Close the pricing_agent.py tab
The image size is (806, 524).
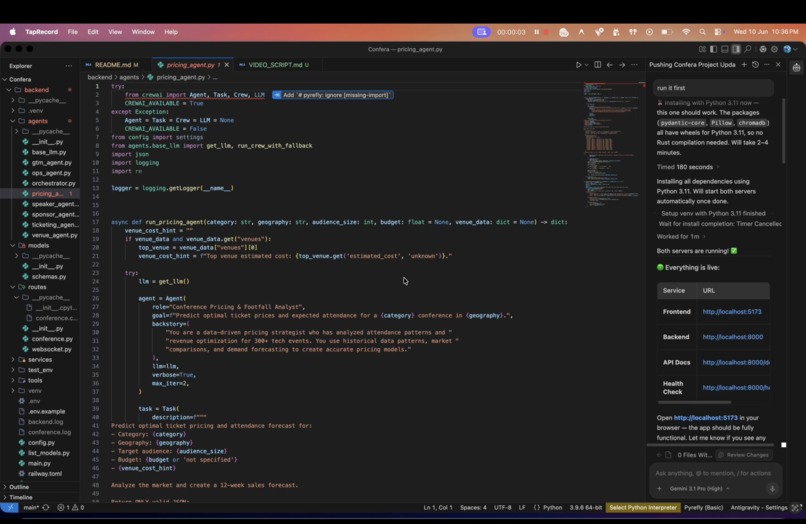pos(227,65)
